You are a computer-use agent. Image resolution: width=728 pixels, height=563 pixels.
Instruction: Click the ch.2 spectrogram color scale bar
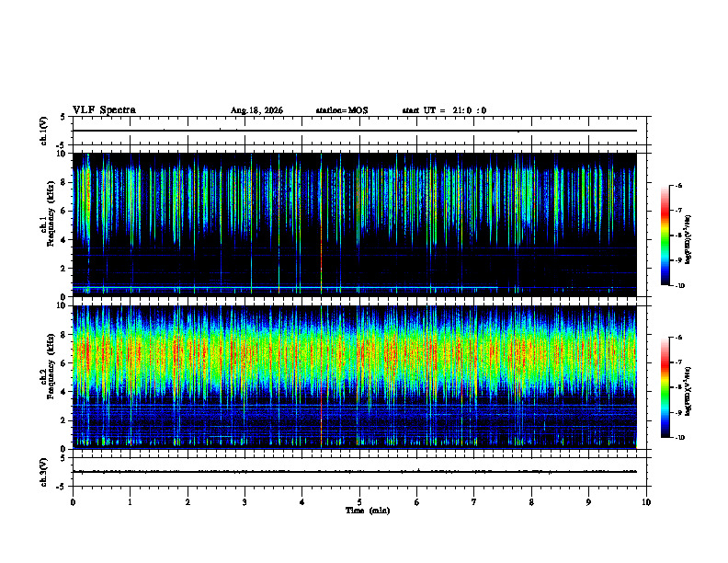click(x=665, y=387)
